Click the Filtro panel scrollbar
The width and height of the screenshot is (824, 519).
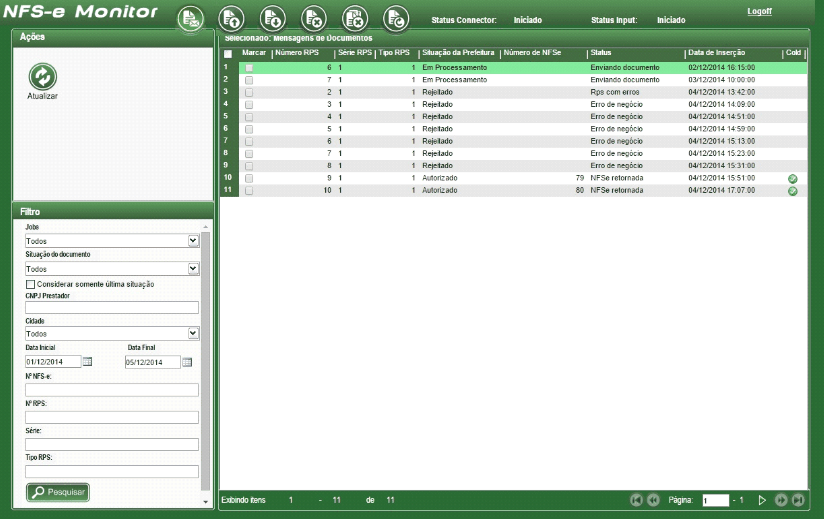pos(205,361)
